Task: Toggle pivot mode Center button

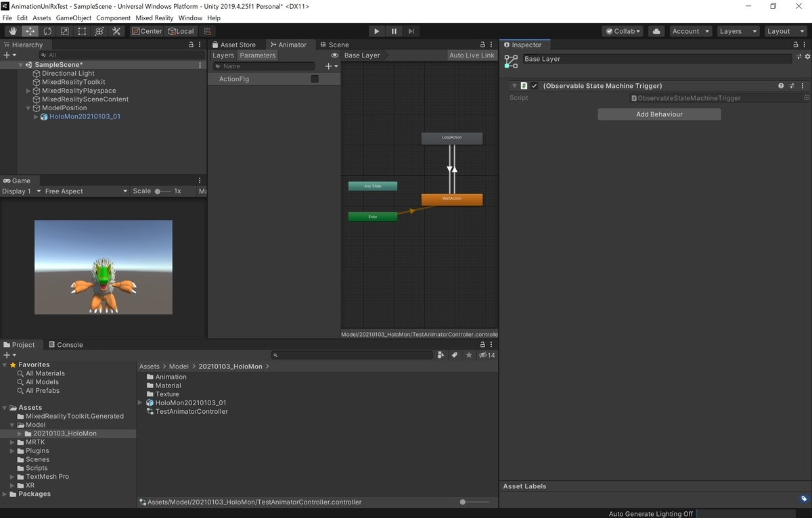Action: click(x=147, y=31)
